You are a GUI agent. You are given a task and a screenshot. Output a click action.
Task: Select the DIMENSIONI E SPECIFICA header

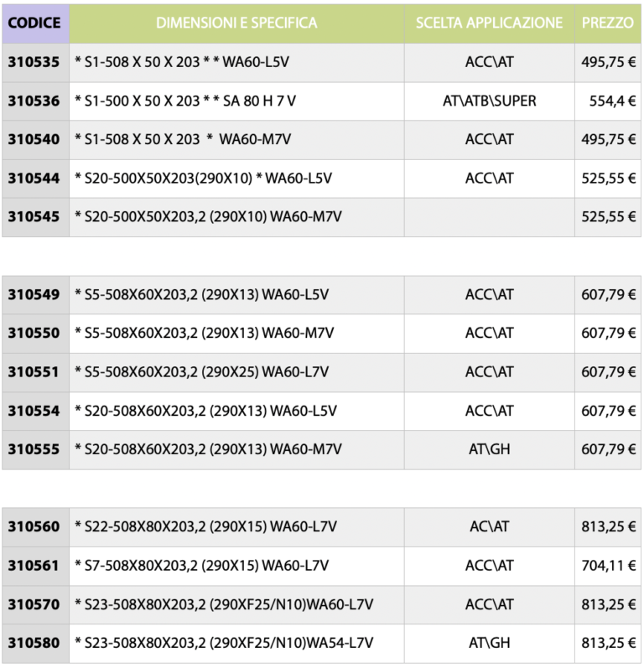[236, 23]
